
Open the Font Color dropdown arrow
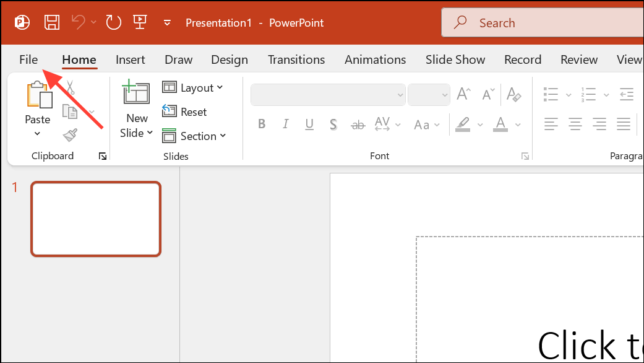[x=518, y=125]
